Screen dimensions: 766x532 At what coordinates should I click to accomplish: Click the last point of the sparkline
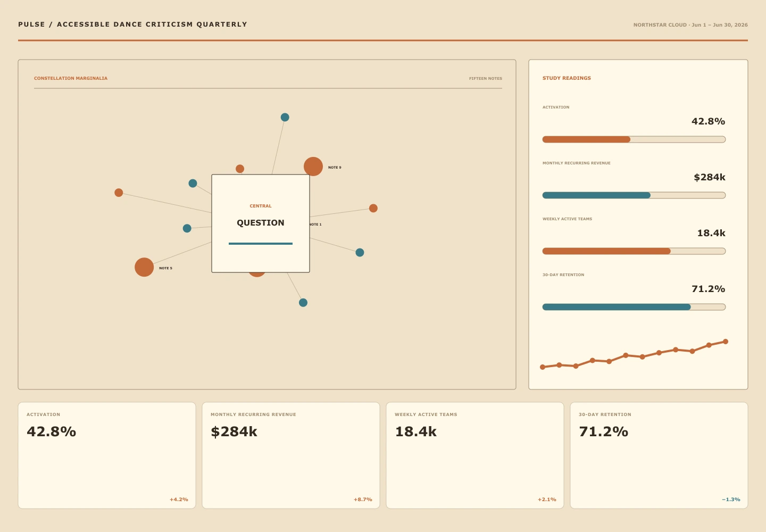pos(726,342)
